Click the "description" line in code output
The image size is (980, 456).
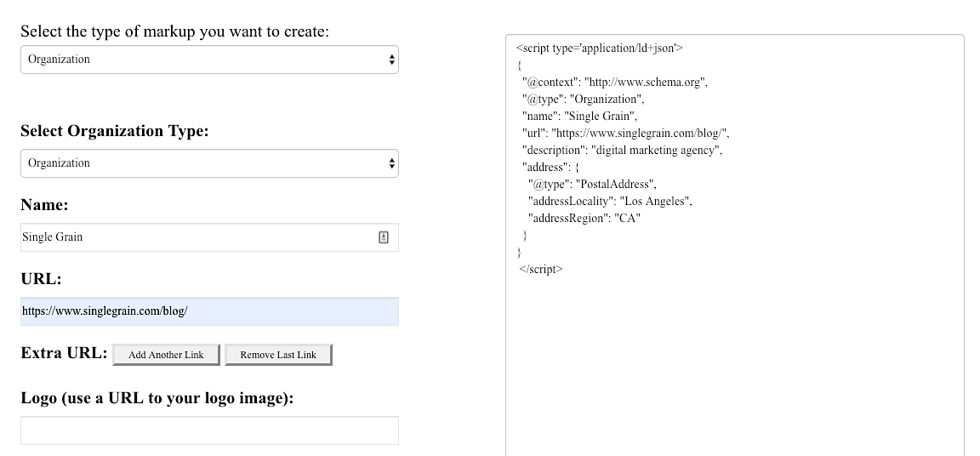click(x=623, y=150)
